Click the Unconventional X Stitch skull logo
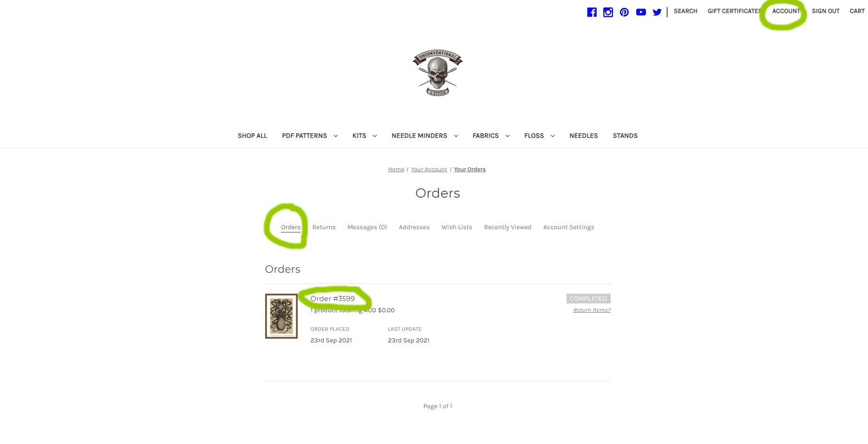 tap(437, 73)
